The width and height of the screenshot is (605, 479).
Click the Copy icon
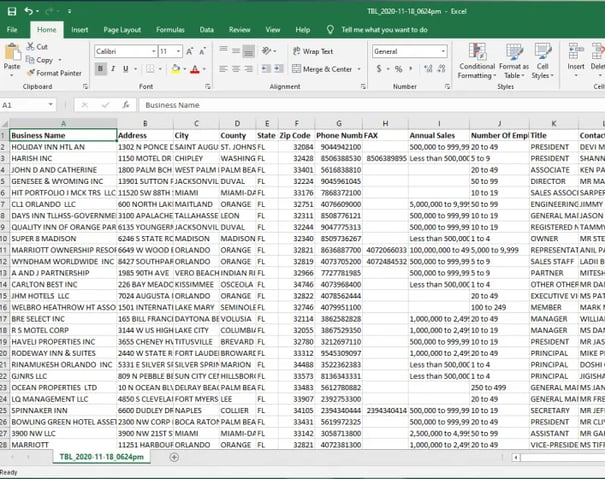[x=30, y=60]
